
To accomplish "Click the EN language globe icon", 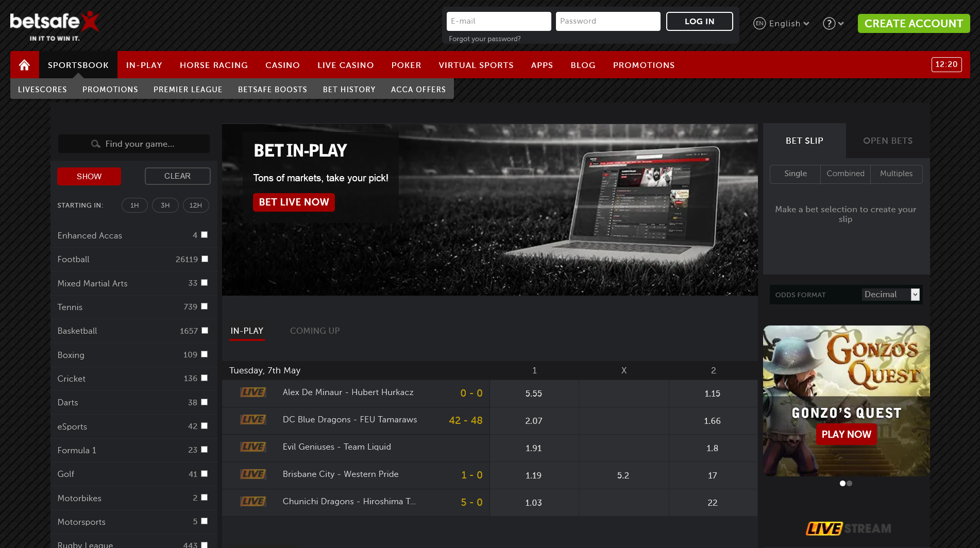I will [759, 23].
